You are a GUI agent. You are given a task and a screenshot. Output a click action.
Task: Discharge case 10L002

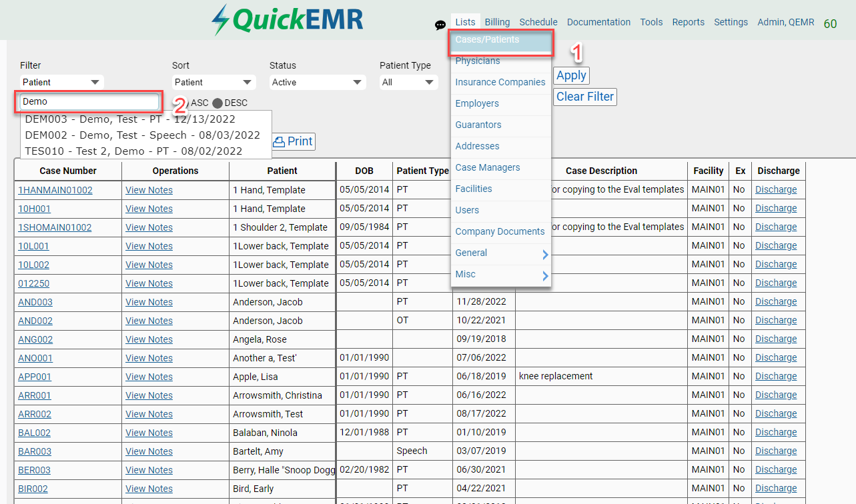pyautogui.click(x=776, y=265)
